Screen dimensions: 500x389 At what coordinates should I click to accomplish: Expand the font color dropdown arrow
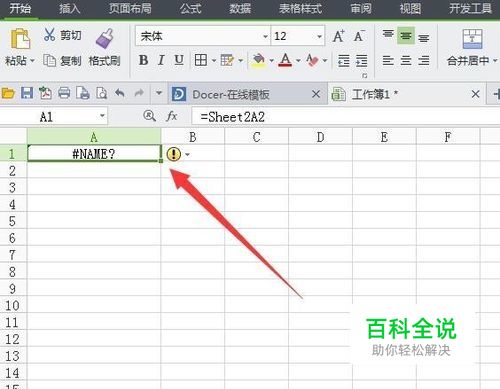[x=298, y=61]
